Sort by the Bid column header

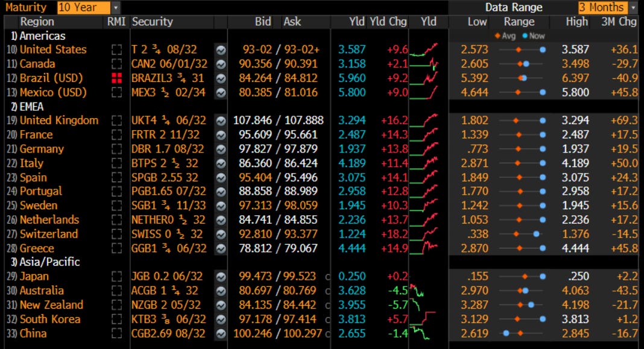(263, 22)
